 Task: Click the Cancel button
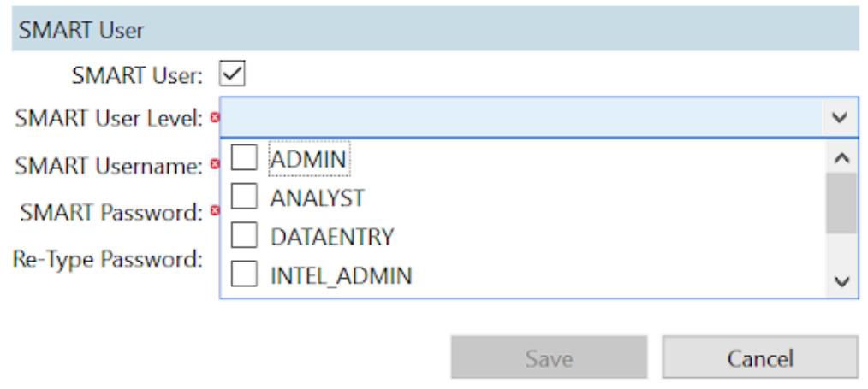point(759,357)
